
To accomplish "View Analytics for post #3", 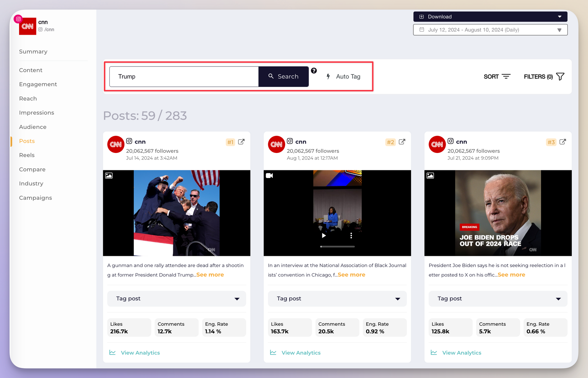I will (x=456, y=352).
